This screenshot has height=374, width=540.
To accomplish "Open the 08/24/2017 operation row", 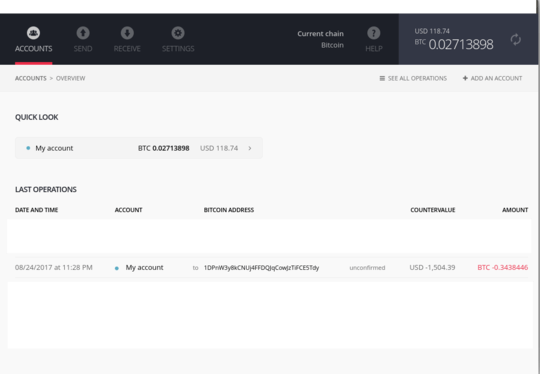I will [x=271, y=268].
